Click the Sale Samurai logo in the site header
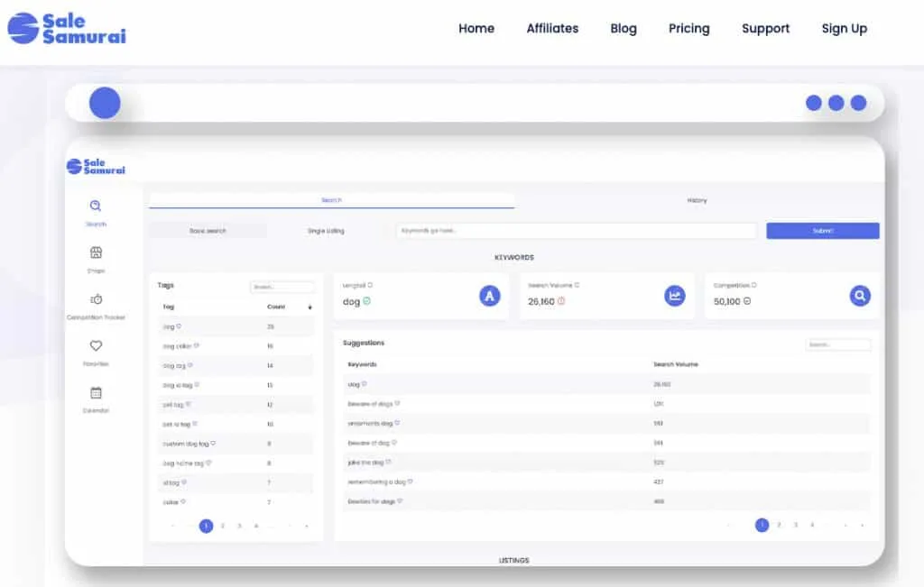This screenshot has height=587, width=924. tap(67, 28)
